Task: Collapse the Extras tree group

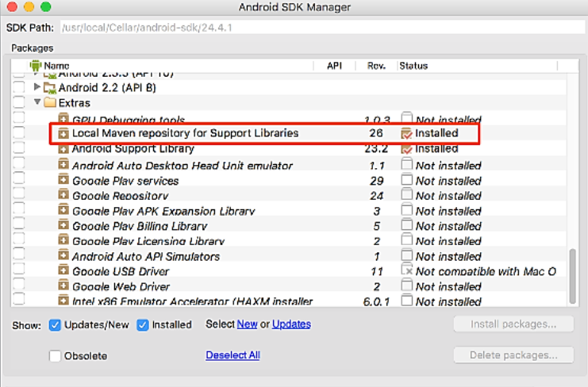Action: click(x=37, y=103)
